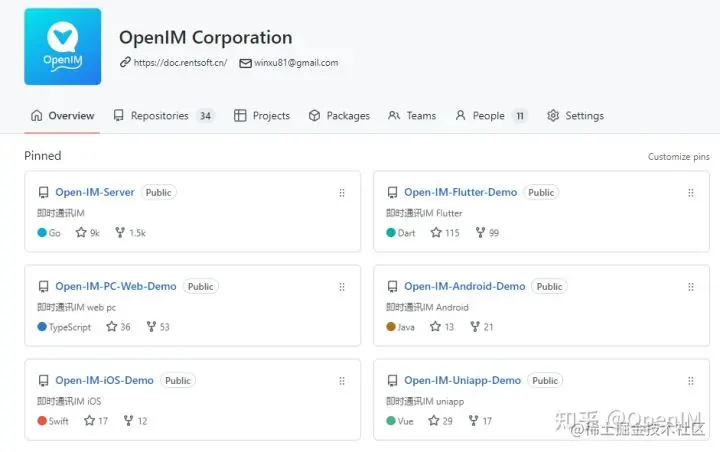This screenshot has height=452, width=720.
Task: Click the 53 forks on Open-IM-PC-Web-Demo
Action: point(158,327)
